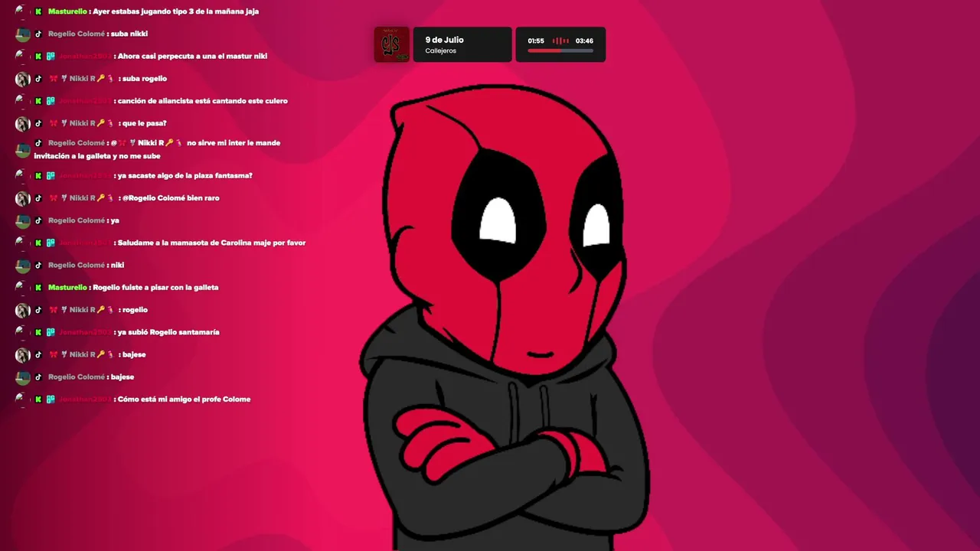Click the teal badge on "ya subió Rogelio santamaría" message
The image size is (980, 551).
tap(51, 332)
